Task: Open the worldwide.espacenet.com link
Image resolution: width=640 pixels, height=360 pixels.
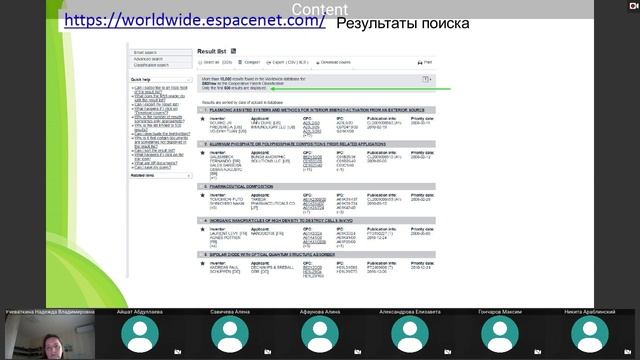Action: point(195,20)
